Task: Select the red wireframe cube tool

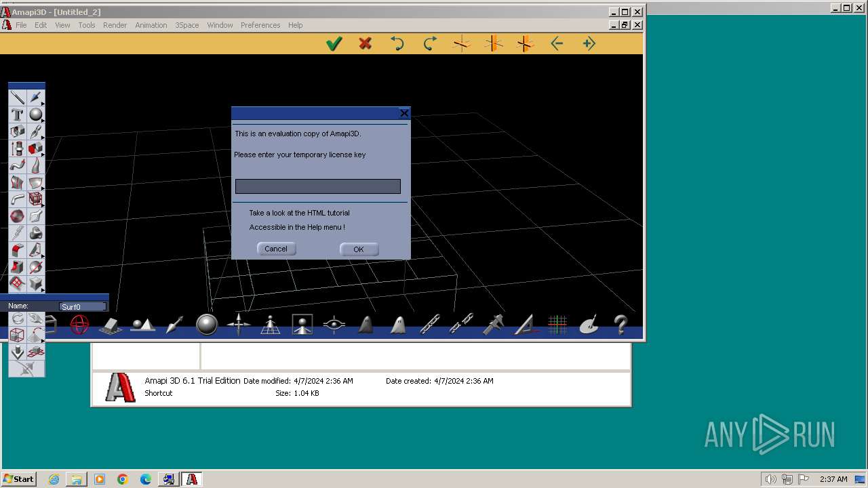Action: point(35,199)
